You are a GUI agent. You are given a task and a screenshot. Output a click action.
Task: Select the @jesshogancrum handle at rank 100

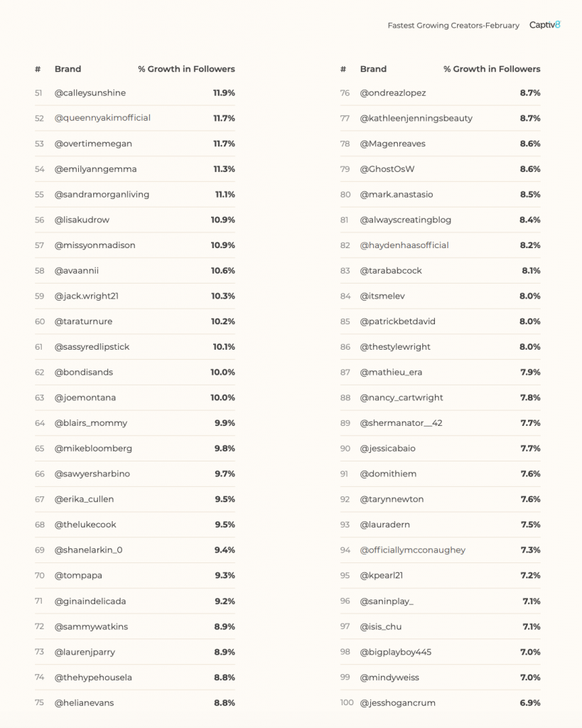(x=398, y=703)
